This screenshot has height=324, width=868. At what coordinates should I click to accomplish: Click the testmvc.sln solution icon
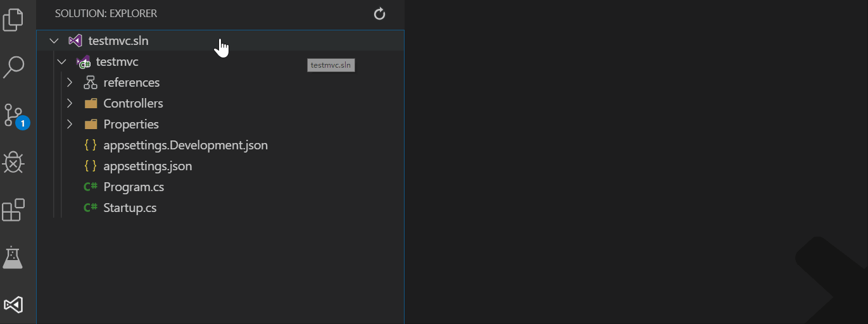click(75, 40)
